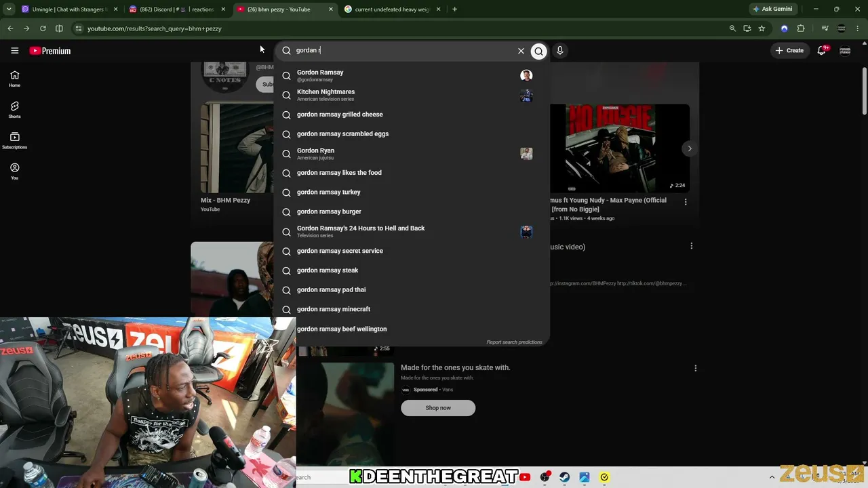Click the Vans Shop now button
868x488 pixels.
point(438,408)
